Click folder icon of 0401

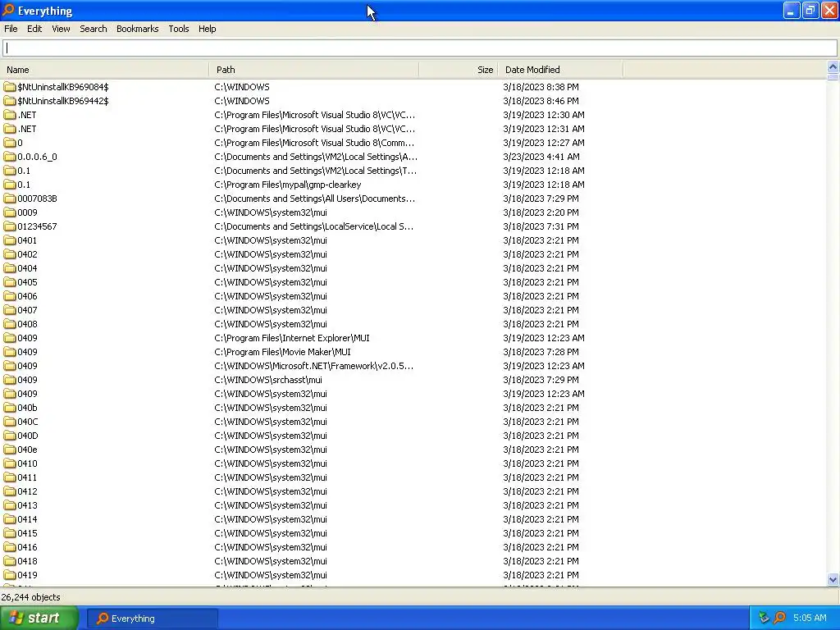pyautogui.click(x=10, y=240)
